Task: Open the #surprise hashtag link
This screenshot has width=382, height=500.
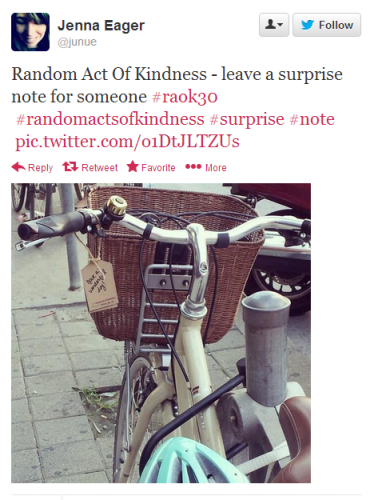Action: pyautogui.click(x=247, y=119)
